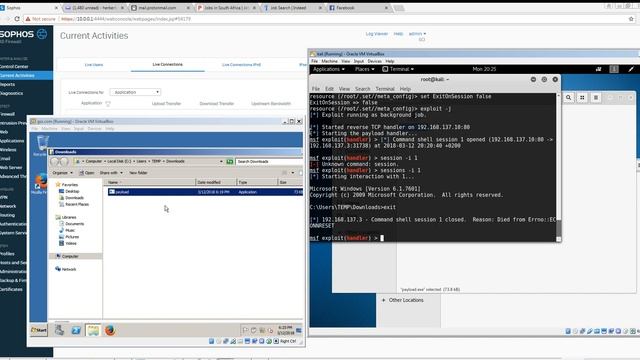This screenshot has width=640, height=360.
Task: Open Log Viewer link
Action: (376, 33)
